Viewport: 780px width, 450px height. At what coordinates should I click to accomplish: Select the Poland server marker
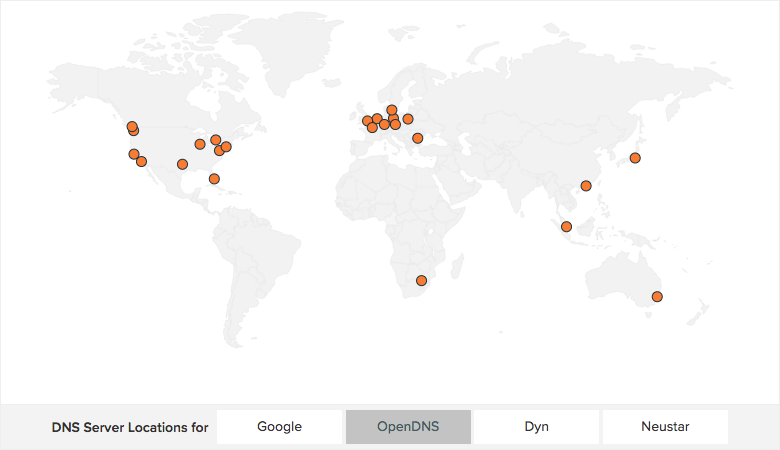click(408, 119)
